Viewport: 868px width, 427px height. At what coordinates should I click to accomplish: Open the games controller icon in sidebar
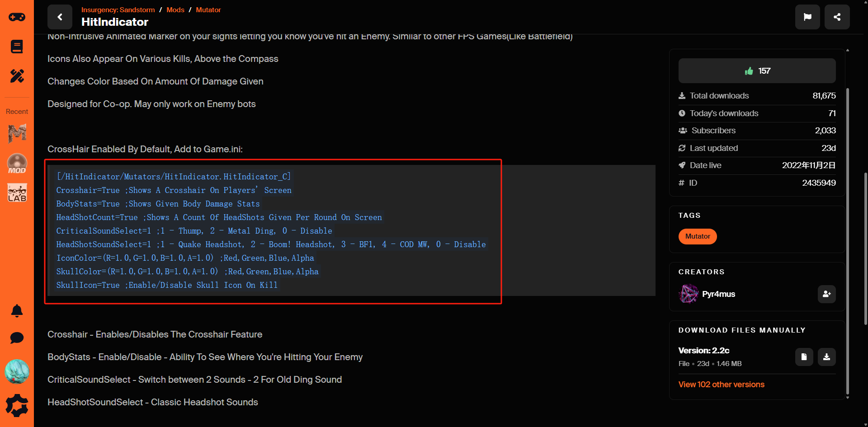17,17
